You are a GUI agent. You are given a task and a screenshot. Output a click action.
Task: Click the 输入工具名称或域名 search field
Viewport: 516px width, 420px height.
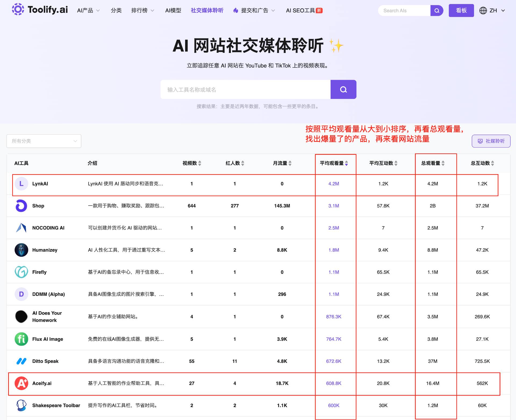tap(245, 89)
